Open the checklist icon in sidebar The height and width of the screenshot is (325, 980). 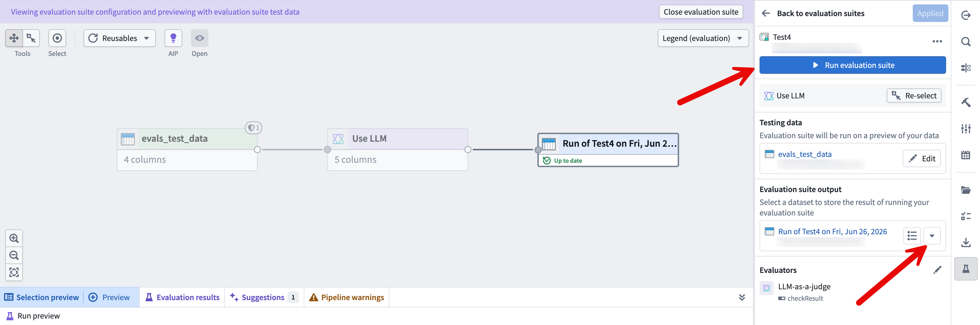coord(966,216)
